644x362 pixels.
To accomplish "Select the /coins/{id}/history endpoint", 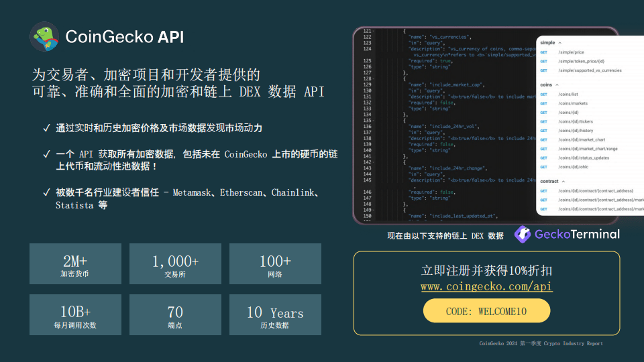I will coord(576,131).
